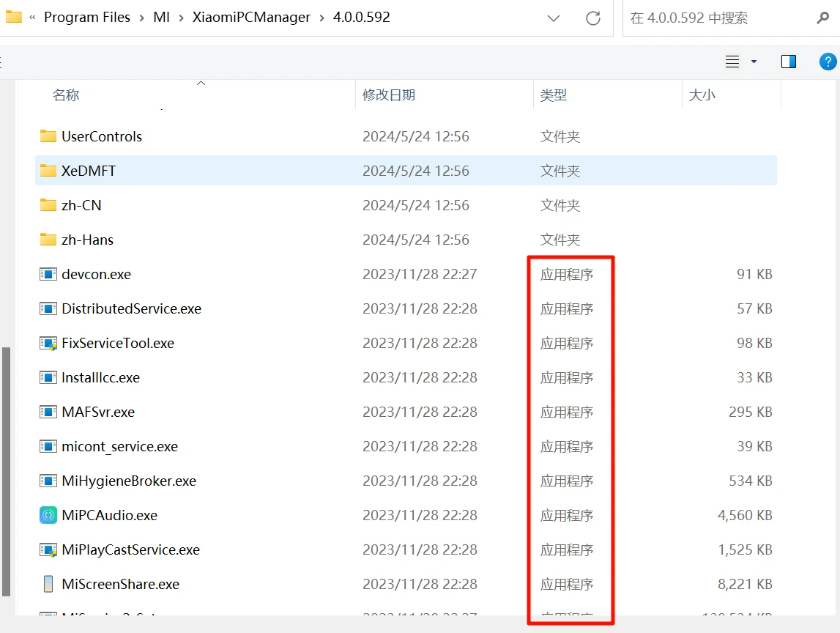Click 应用程序 type of MiPCAudio.exe row
840x633 pixels.
pos(567,516)
